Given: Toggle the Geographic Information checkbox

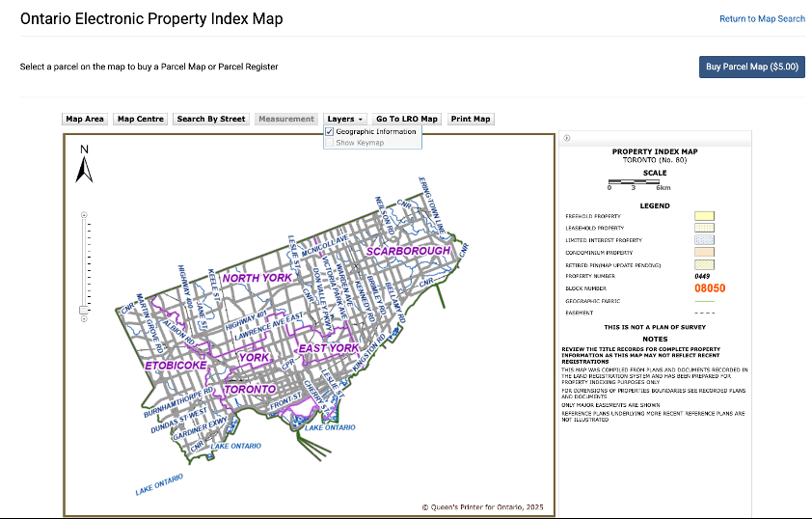Looking at the screenshot, I should click(330, 131).
